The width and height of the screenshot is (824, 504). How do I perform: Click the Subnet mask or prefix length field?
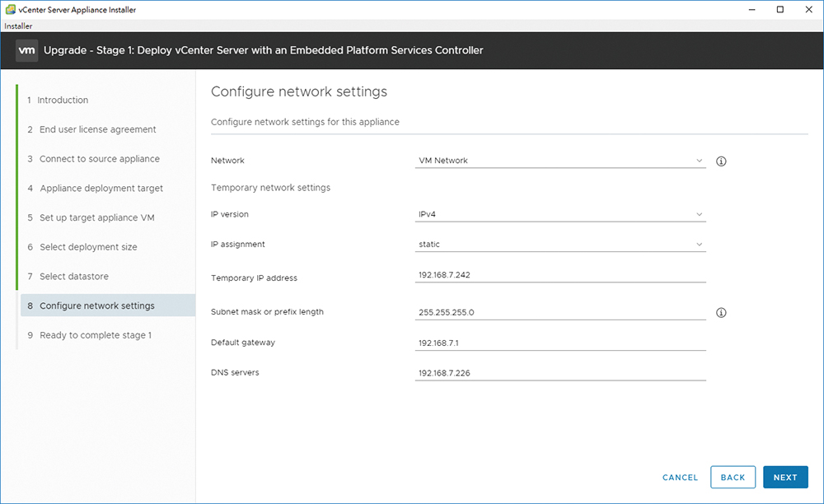coord(560,312)
